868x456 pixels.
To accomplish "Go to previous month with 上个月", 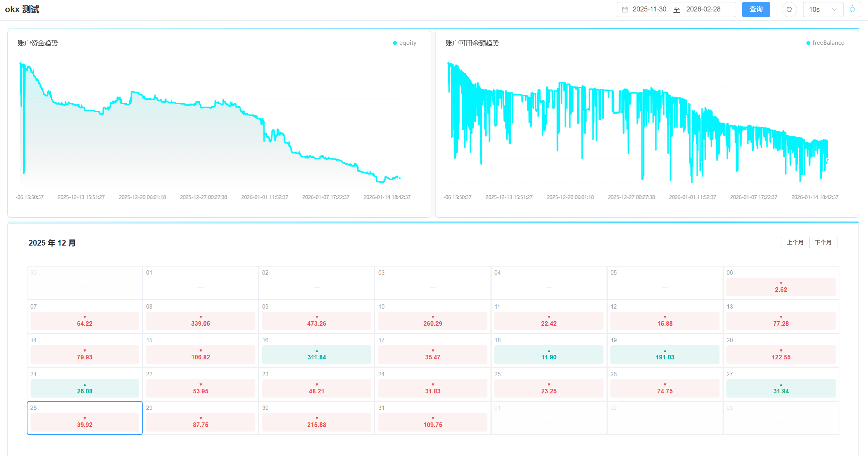I will [x=795, y=243].
